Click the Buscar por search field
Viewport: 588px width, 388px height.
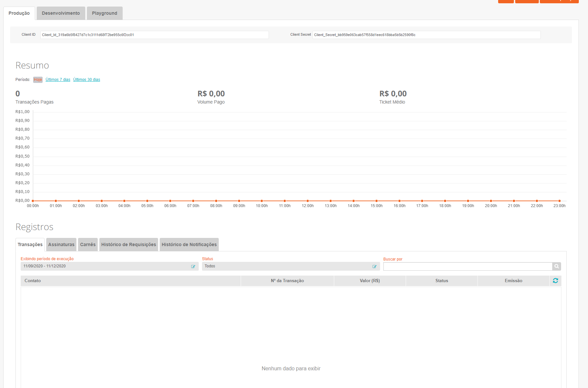[468, 266]
